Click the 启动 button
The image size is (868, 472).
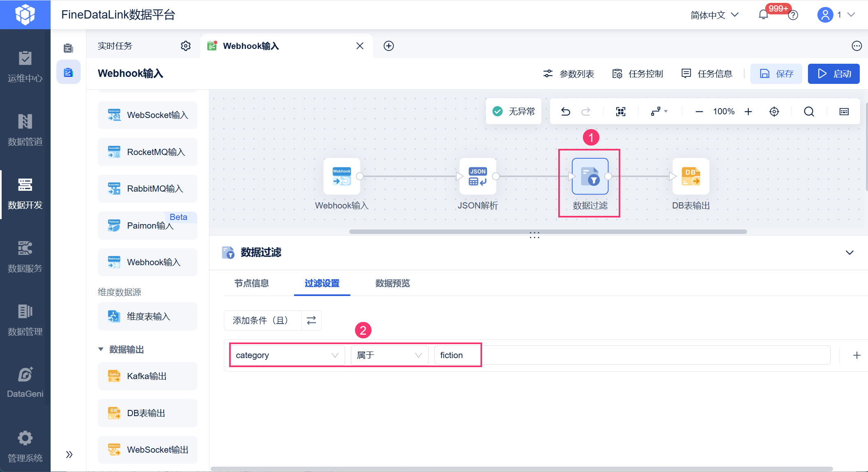(833, 74)
